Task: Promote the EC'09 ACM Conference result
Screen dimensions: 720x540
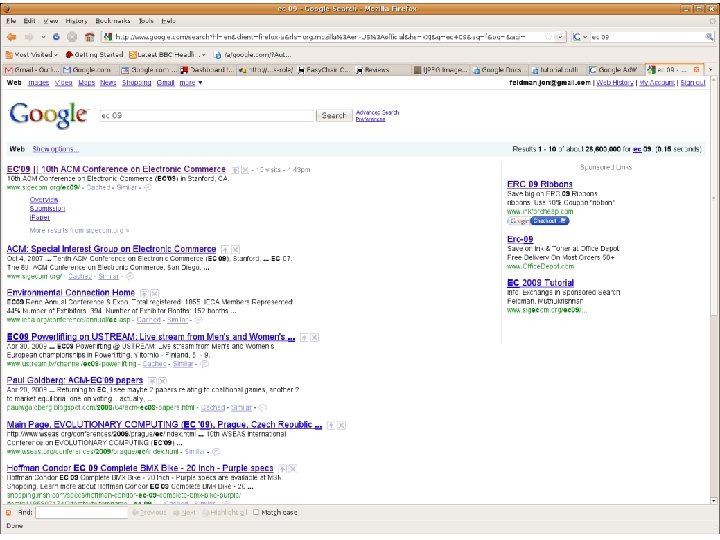Action: point(235,170)
